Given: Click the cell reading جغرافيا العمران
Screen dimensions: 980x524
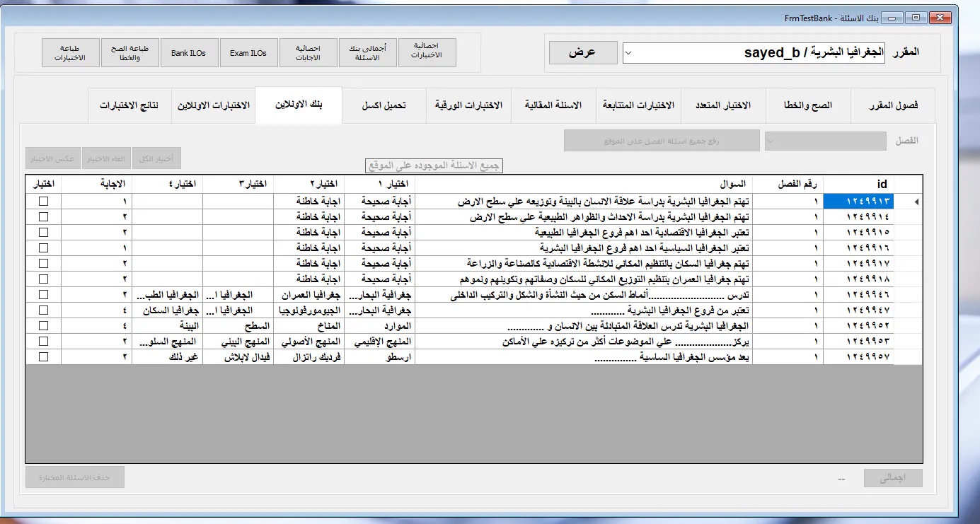Looking at the screenshot, I should (x=309, y=295).
